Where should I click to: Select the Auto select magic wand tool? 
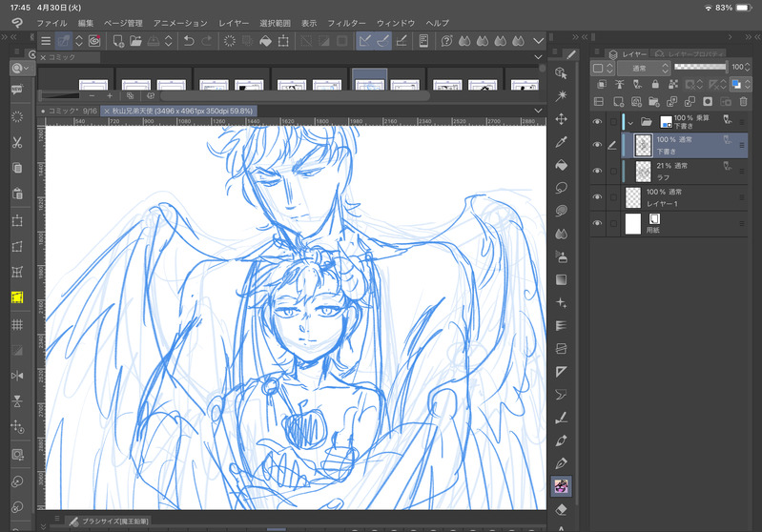[561, 95]
